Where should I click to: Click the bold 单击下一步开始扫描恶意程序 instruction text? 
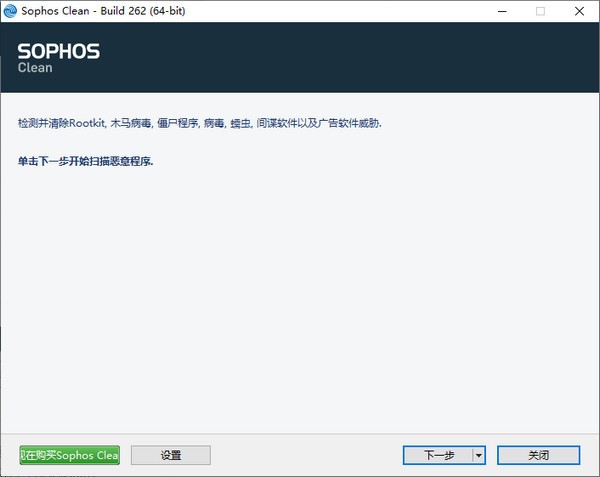click(x=86, y=160)
